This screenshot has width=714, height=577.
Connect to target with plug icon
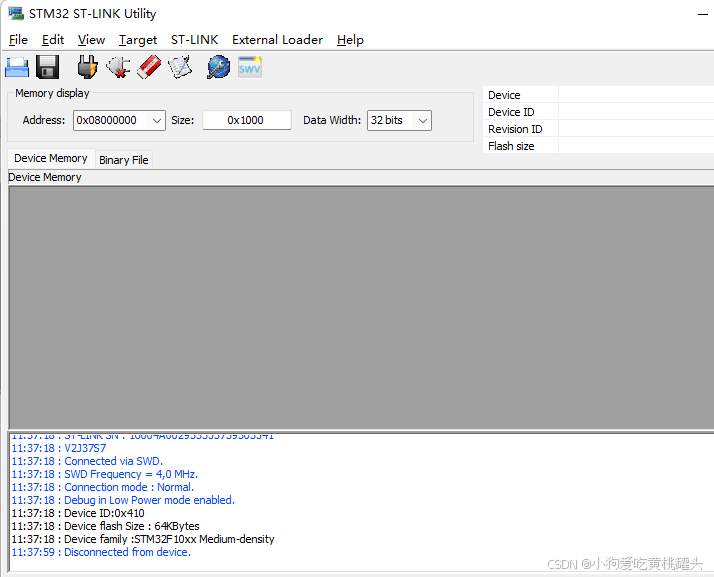tap(87, 67)
